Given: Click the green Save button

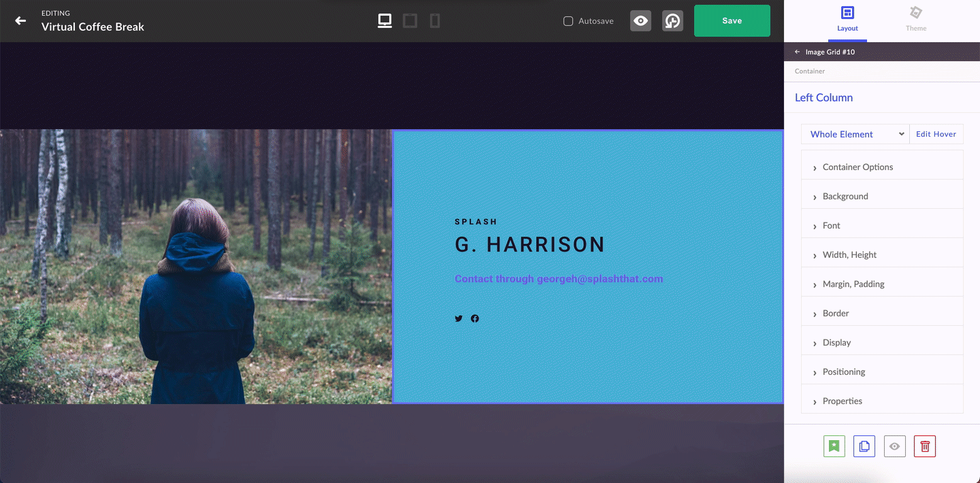Looking at the screenshot, I should pos(732,20).
